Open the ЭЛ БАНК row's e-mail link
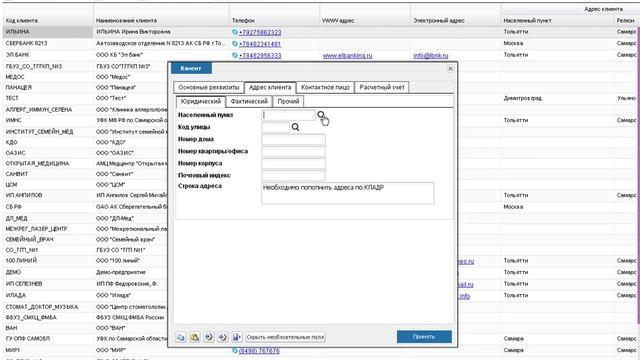The height and width of the screenshot is (360, 640). 431,55
